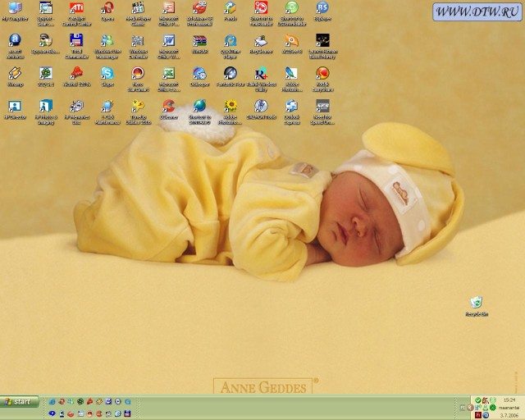Select the Windows Defender shortcut
Viewport: 525px width, 420px height.
pos(138,46)
